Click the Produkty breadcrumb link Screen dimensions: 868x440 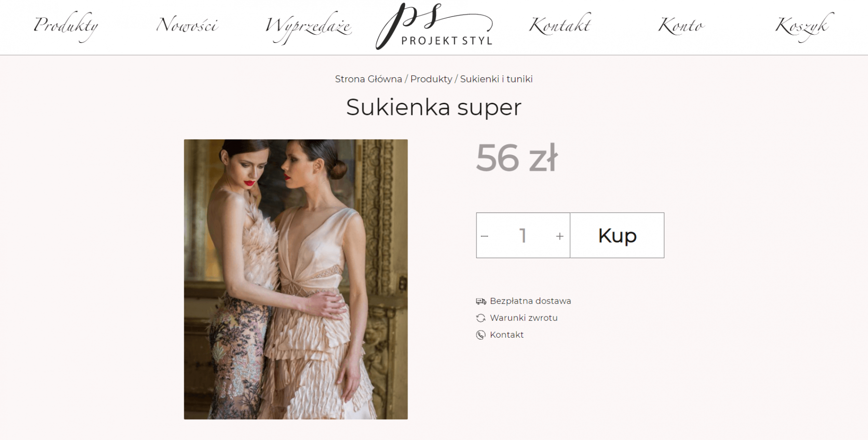tap(431, 79)
